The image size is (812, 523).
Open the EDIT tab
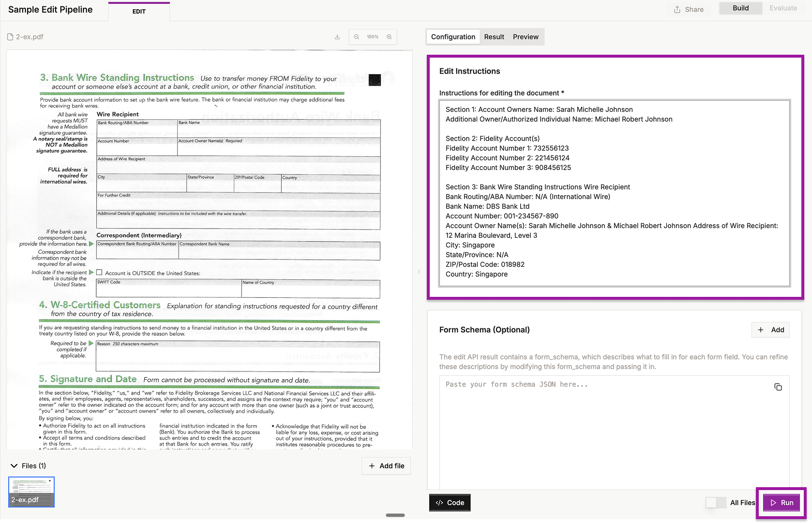pyautogui.click(x=139, y=12)
